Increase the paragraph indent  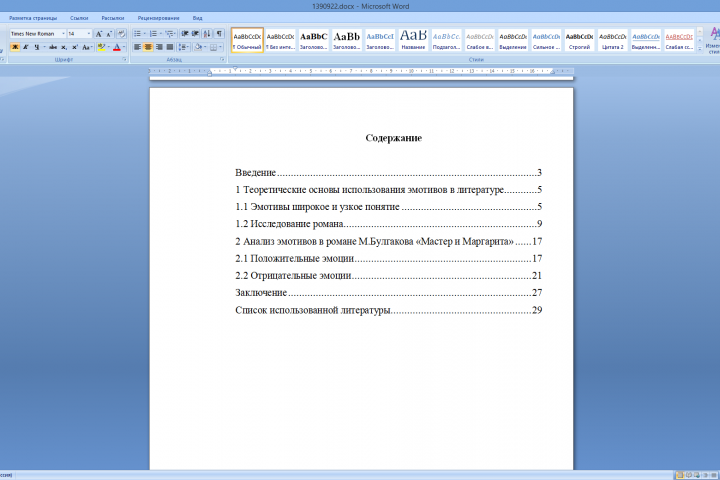pos(195,34)
